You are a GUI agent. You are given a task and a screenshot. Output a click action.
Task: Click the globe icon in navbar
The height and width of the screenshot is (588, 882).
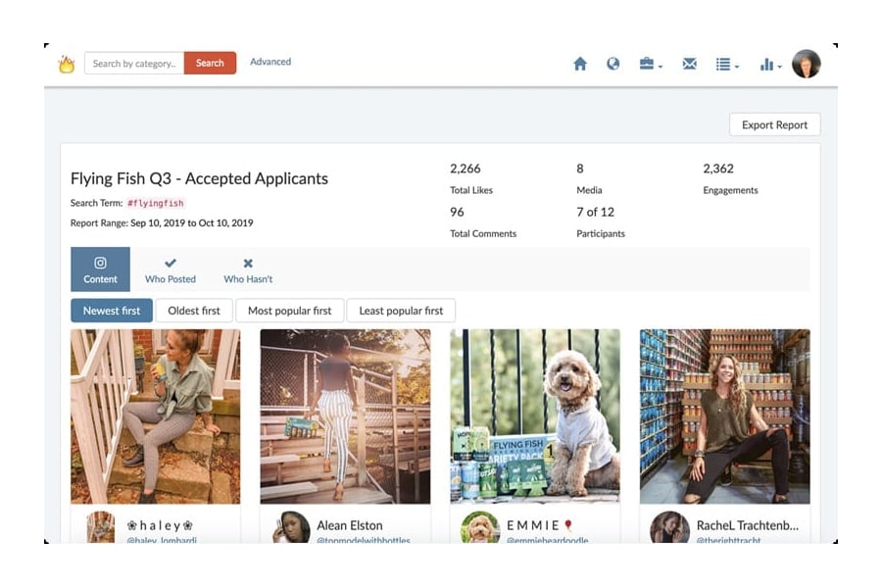click(613, 64)
